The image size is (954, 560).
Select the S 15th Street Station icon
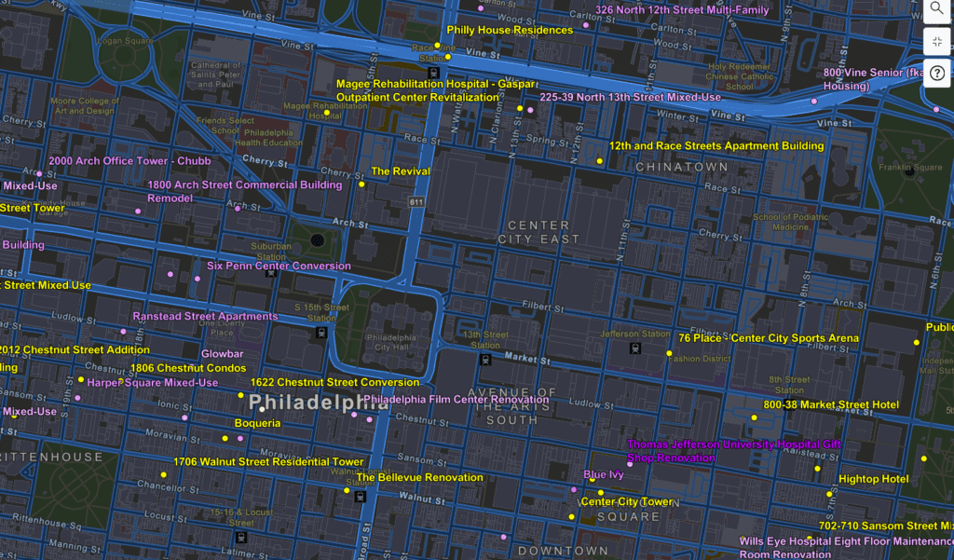point(321,333)
